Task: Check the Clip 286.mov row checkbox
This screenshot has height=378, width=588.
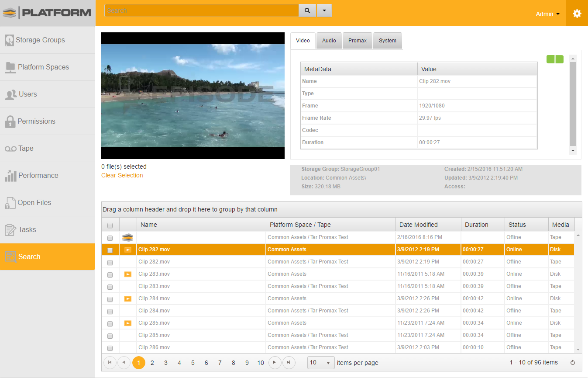Action: [110, 348]
